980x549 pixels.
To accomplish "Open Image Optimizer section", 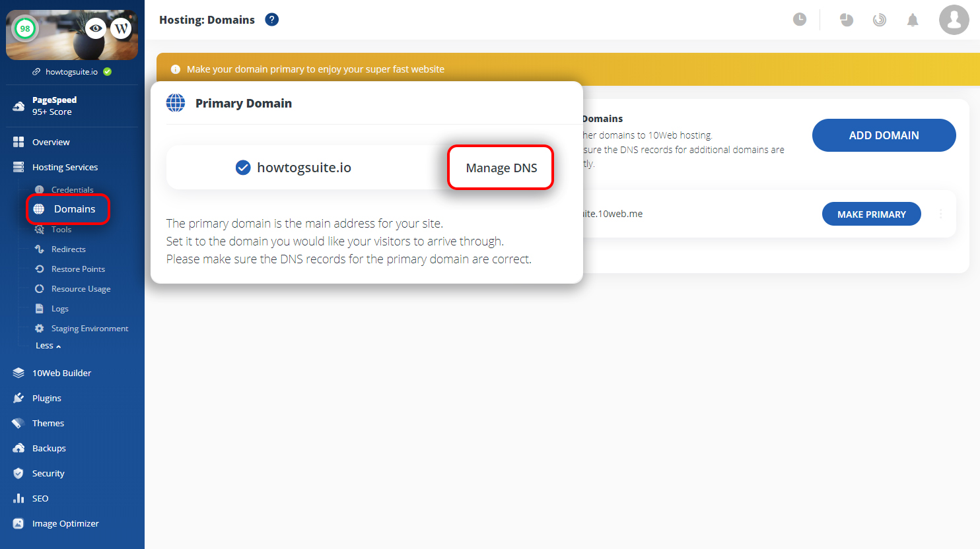I will (65, 523).
